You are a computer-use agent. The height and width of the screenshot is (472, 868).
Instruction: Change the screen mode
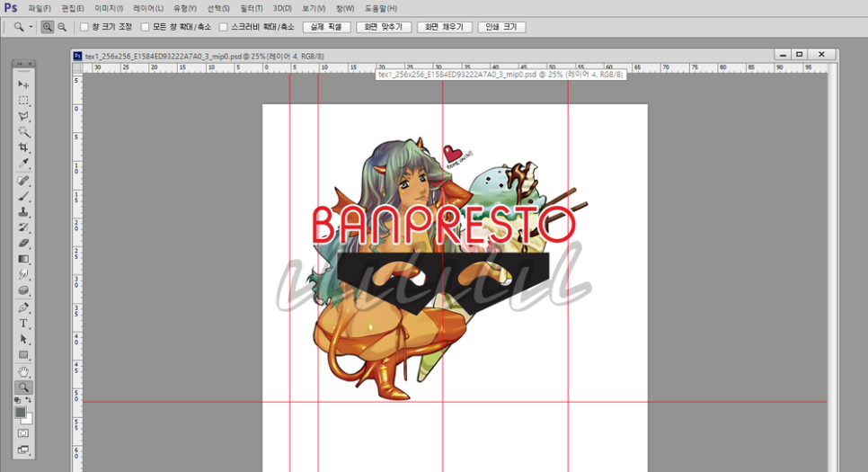(x=23, y=450)
